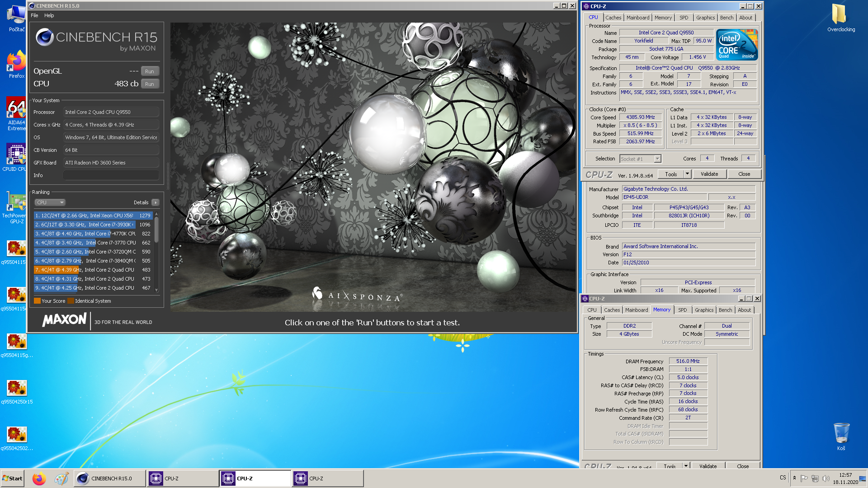Click the Intel Core 2 Quad logo in CPU-Z
The image size is (868, 488).
click(x=737, y=45)
